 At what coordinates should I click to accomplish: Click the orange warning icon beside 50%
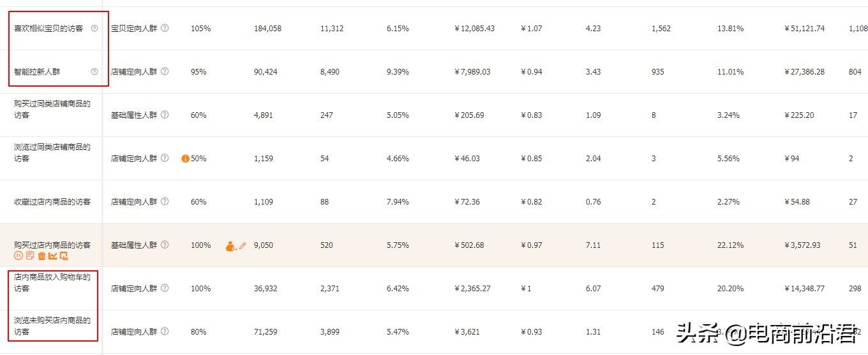click(185, 159)
